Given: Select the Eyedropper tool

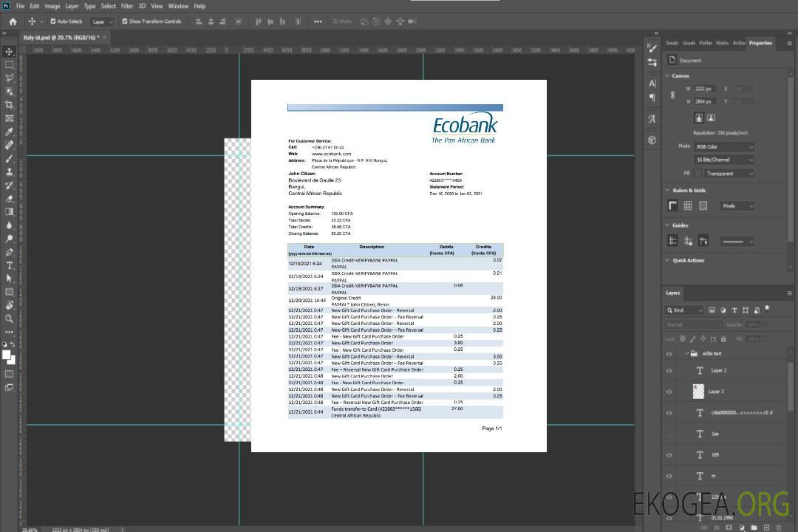Looking at the screenshot, I should 9,132.
